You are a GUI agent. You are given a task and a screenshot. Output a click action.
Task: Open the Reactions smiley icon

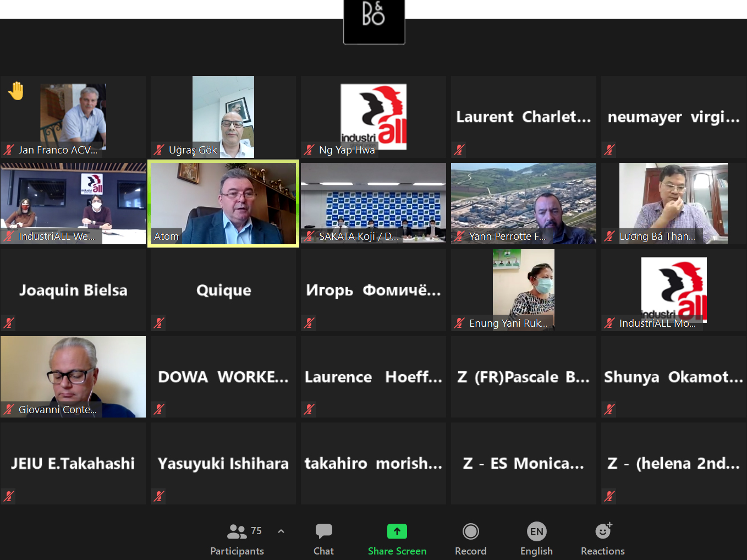pos(603,531)
